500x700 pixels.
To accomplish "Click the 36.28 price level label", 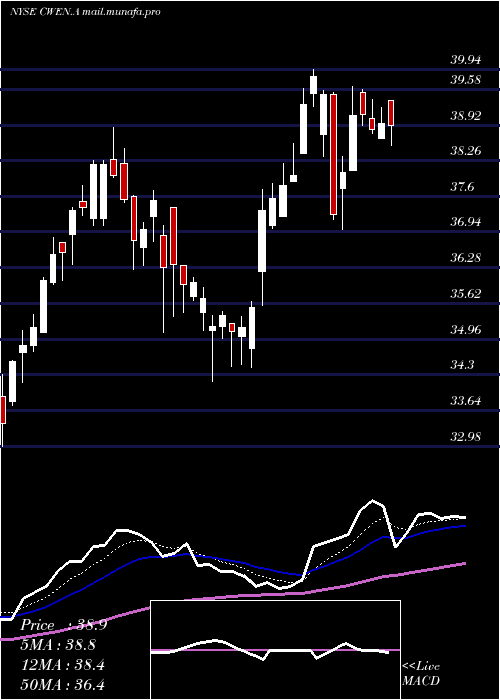I will [x=465, y=258].
